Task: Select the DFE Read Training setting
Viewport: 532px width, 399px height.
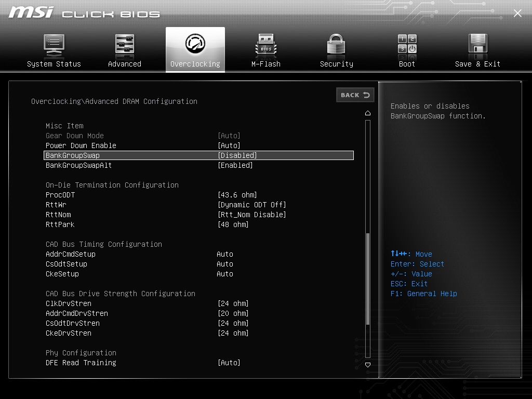Action: pyautogui.click(x=81, y=363)
